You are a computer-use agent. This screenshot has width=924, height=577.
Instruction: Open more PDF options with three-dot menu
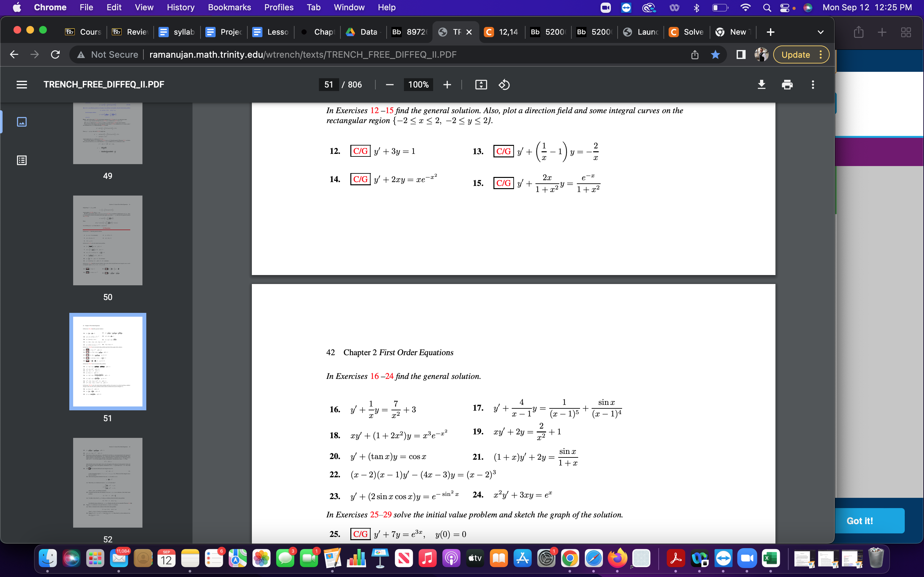pos(813,84)
